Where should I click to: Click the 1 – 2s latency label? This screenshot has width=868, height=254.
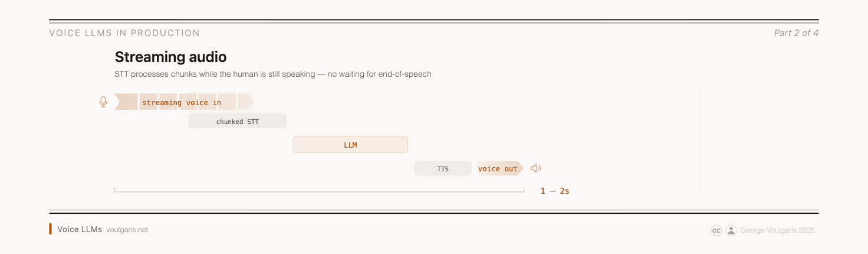click(x=555, y=191)
